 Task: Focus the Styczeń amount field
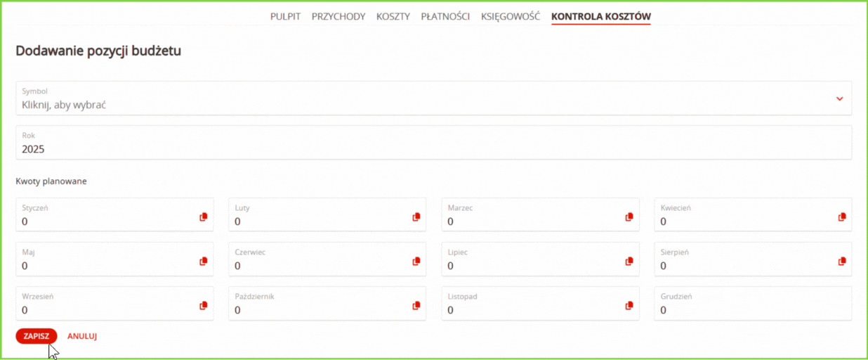114,214
